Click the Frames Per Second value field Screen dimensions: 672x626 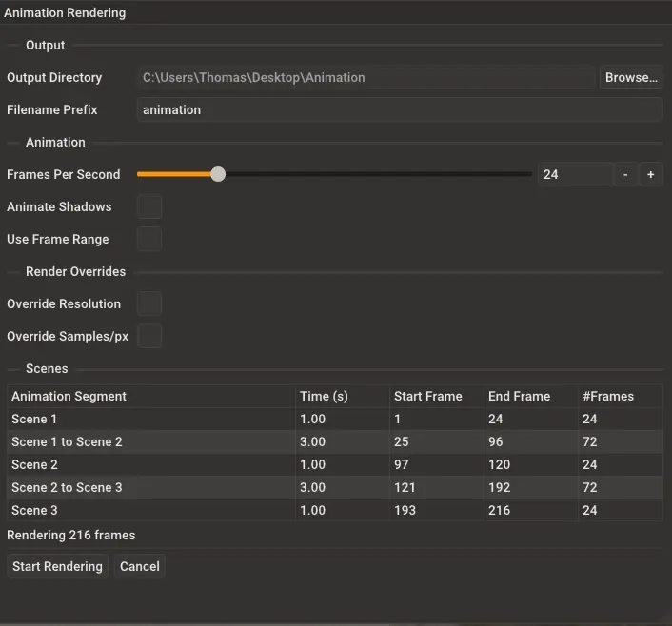tap(576, 174)
